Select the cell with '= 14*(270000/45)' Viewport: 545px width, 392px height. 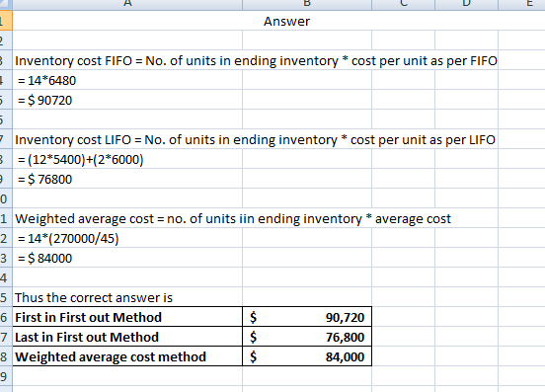(127, 238)
